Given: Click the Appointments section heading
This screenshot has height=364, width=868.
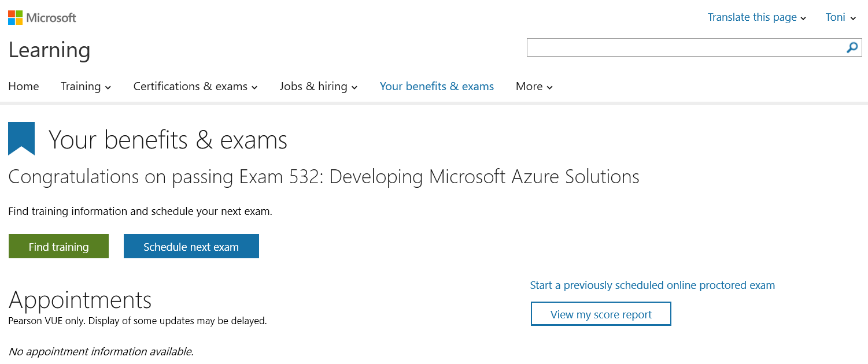Looking at the screenshot, I should 80,300.
